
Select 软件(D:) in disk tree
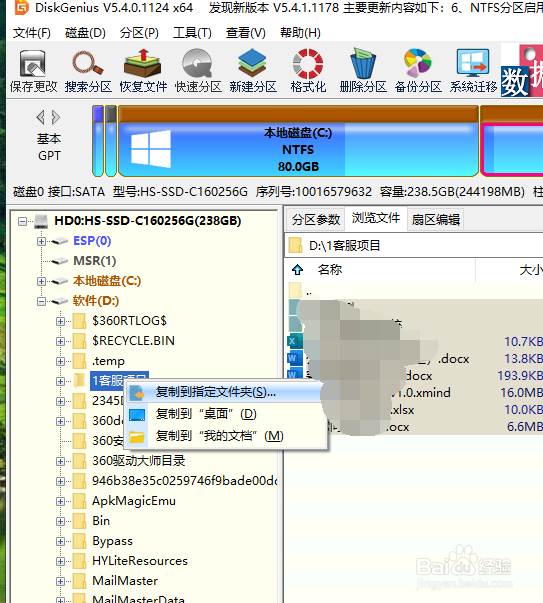96,301
